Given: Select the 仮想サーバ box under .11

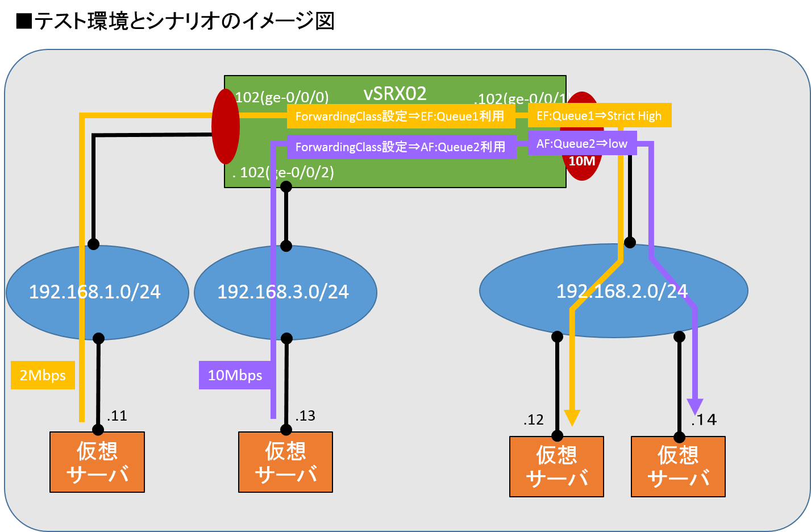Looking at the screenshot, I should pyautogui.click(x=97, y=462).
